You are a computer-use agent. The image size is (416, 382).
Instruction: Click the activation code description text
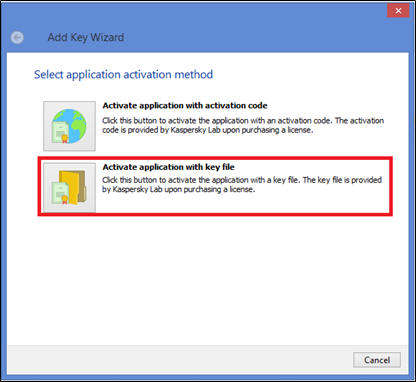(243, 125)
